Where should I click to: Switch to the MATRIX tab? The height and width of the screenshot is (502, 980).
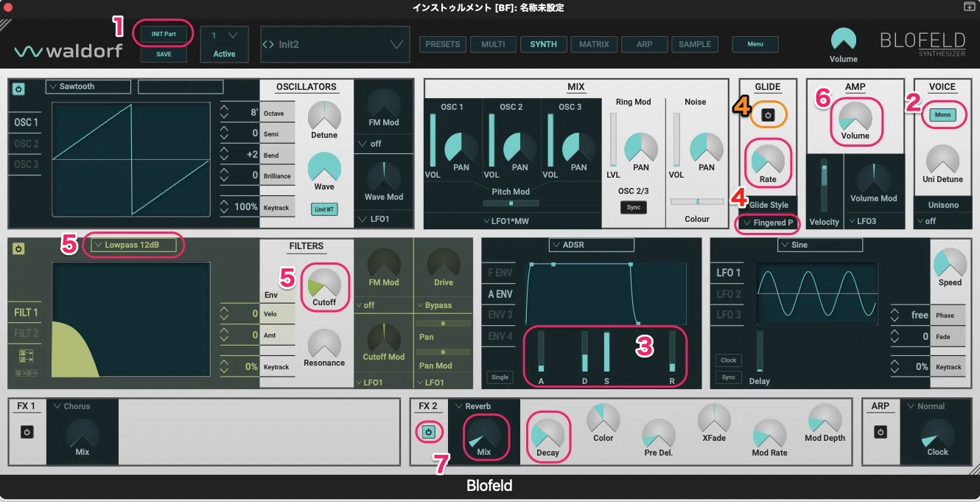tap(594, 44)
